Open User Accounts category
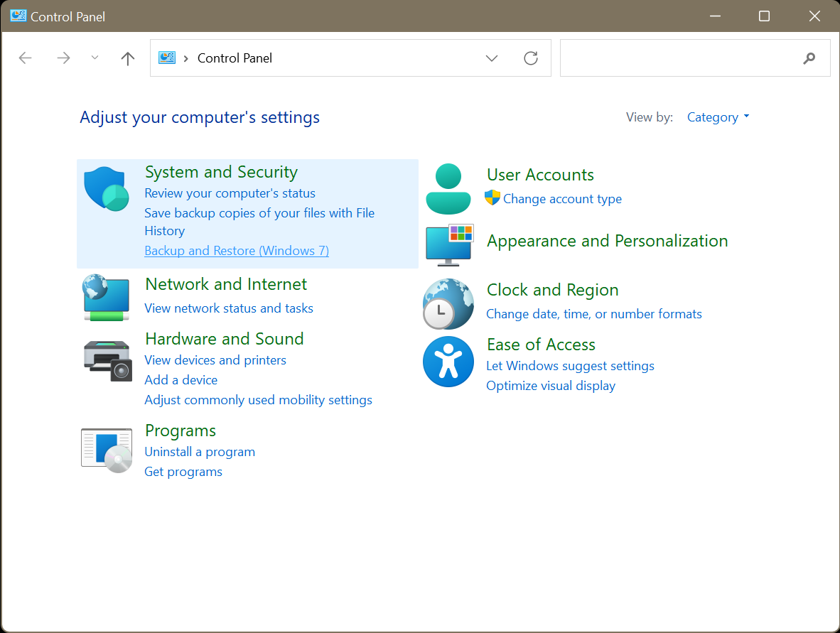Screen dimensions: 840x633 coord(541,175)
